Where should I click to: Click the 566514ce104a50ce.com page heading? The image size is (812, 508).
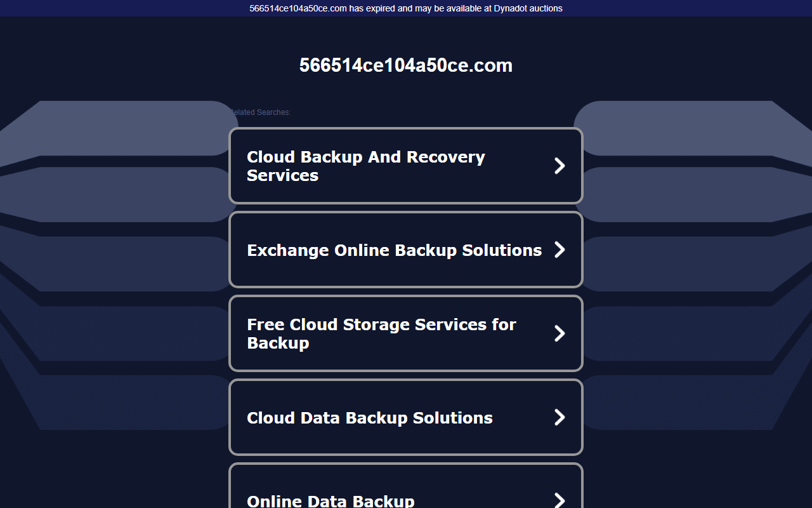[406, 65]
